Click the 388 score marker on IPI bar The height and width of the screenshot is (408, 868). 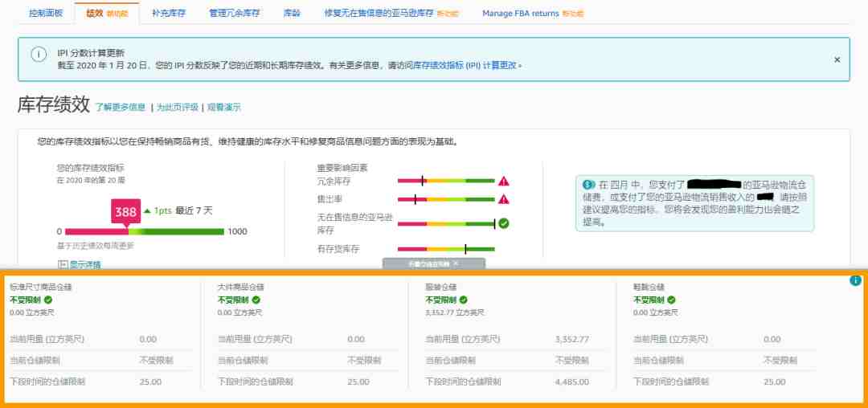[125, 212]
